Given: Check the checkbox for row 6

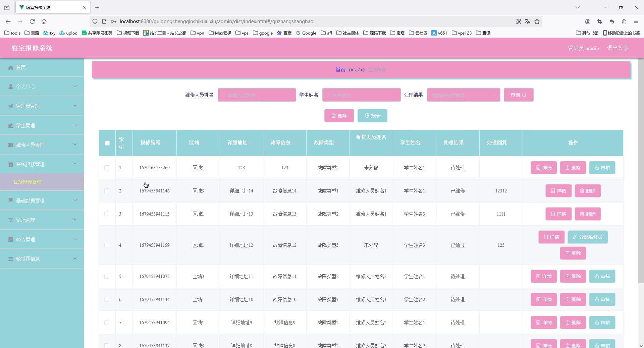Looking at the screenshot, I should pyautogui.click(x=107, y=299).
